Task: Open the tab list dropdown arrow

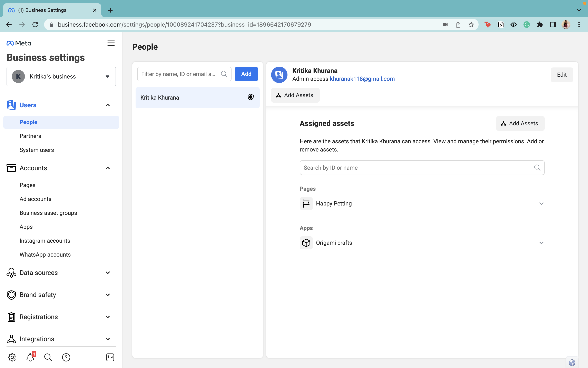Action: [579, 10]
